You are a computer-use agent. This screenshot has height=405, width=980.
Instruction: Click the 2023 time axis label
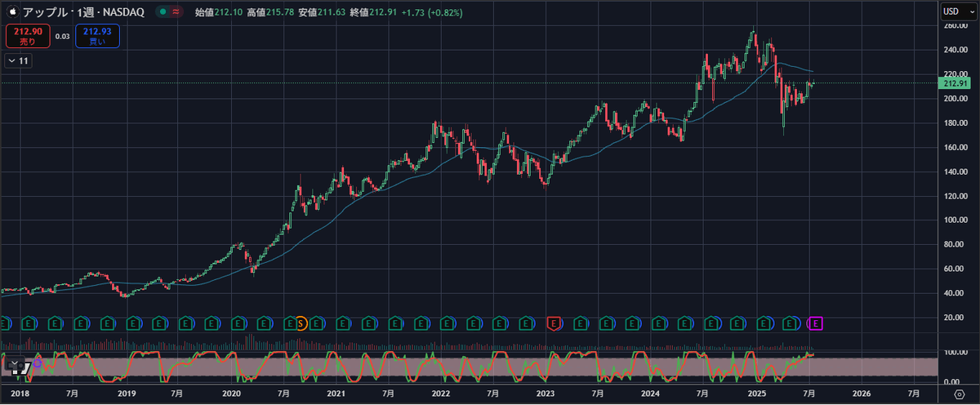pyautogui.click(x=546, y=394)
